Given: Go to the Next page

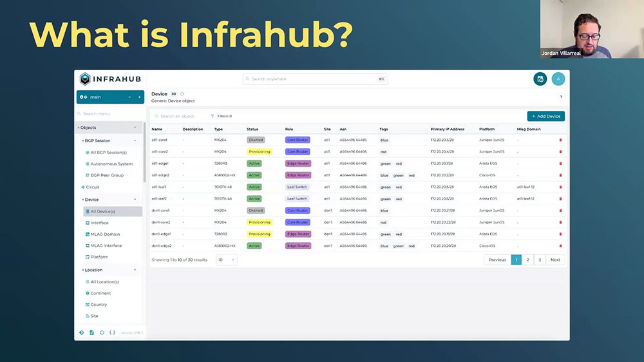Looking at the screenshot, I should click(555, 260).
